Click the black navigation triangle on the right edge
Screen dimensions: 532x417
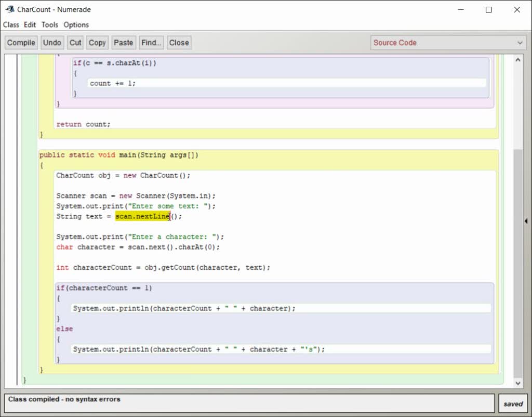pos(527,221)
